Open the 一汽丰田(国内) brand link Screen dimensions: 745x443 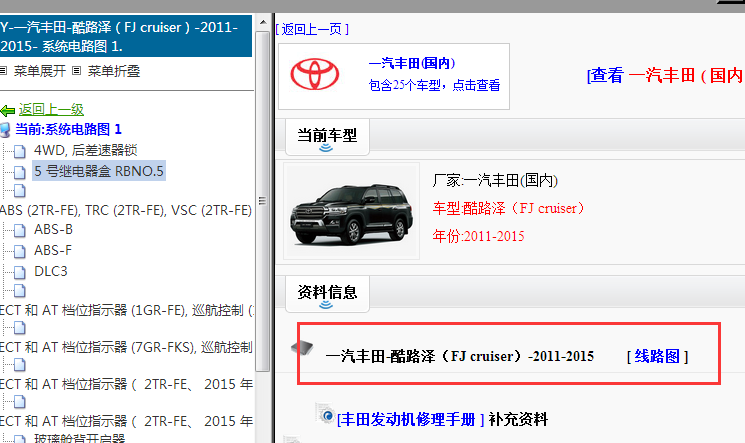pyautogui.click(x=412, y=63)
